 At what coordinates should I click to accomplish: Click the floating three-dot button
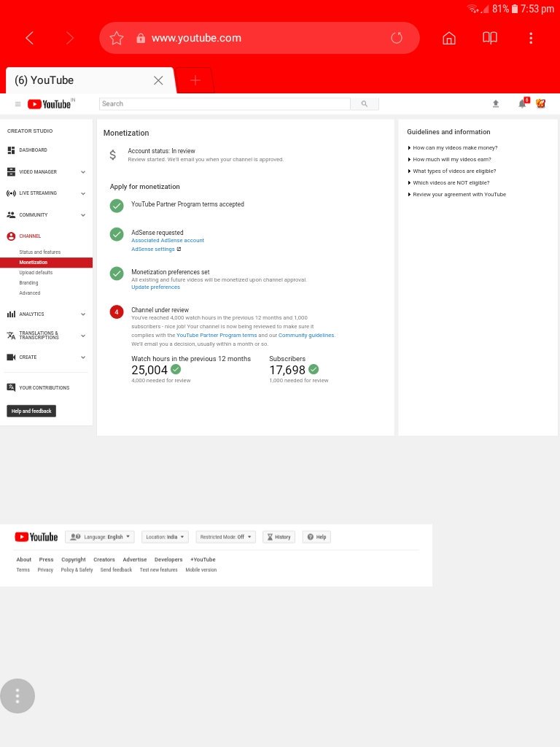click(17, 696)
